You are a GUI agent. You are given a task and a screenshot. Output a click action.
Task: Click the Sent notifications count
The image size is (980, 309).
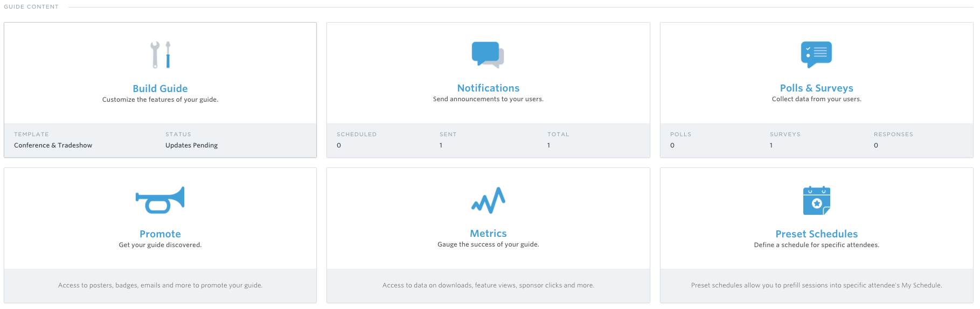coord(441,145)
